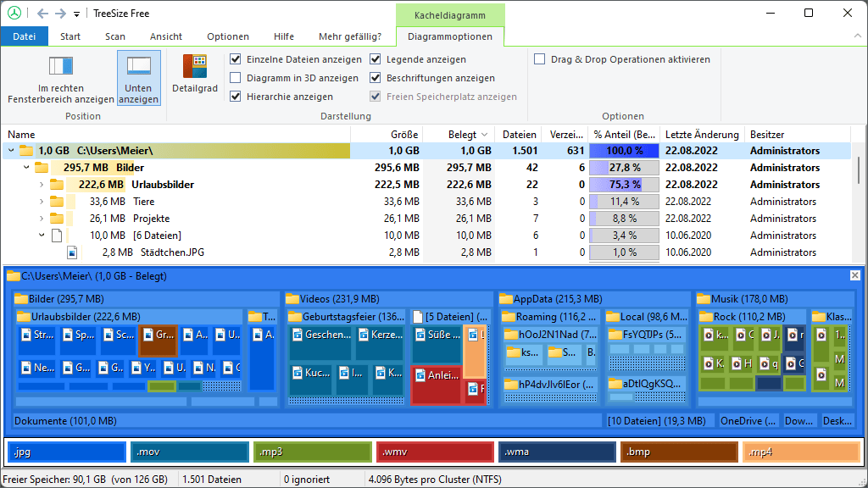The height and width of the screenshot is (488, 868).
Task: Click the .wmv legend color swatch
Action: 435,452
